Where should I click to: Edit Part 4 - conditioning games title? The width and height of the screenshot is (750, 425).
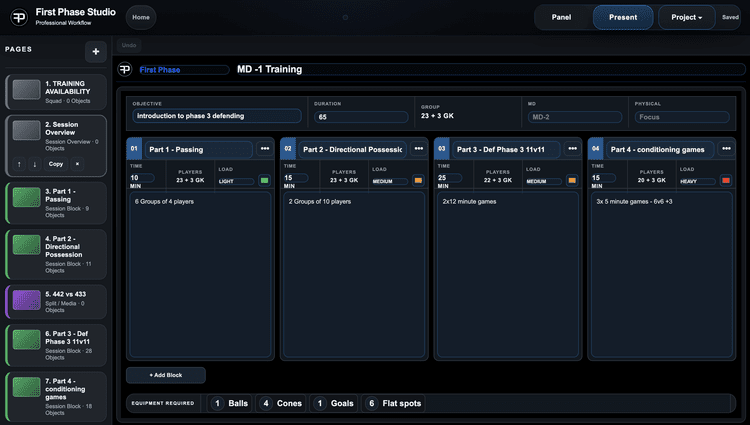tap(661, 150)
